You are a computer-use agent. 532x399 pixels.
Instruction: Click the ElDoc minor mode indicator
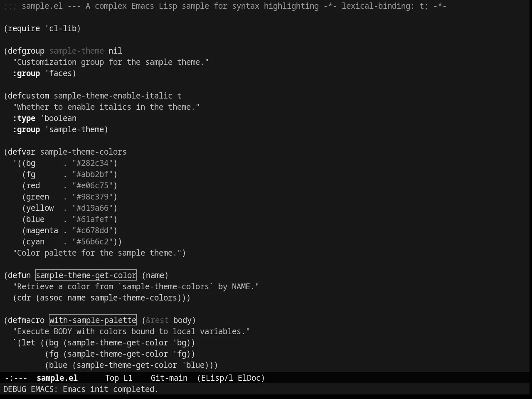(x=249, y=378)
